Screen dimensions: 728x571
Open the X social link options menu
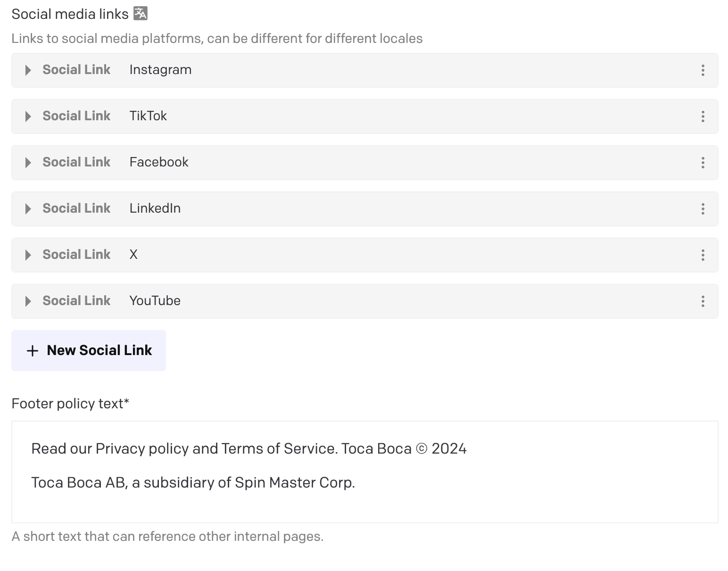(x=703, y=255)
